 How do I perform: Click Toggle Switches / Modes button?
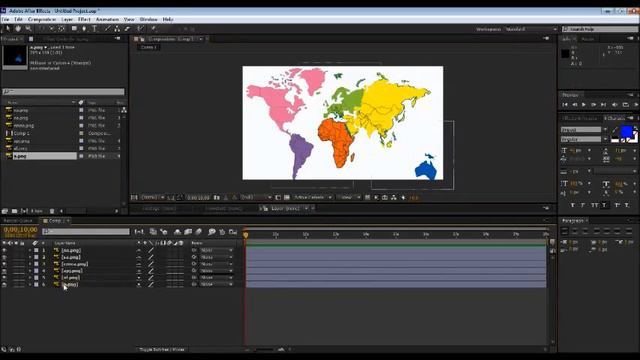pyautogui.click(x=162, y=349)
